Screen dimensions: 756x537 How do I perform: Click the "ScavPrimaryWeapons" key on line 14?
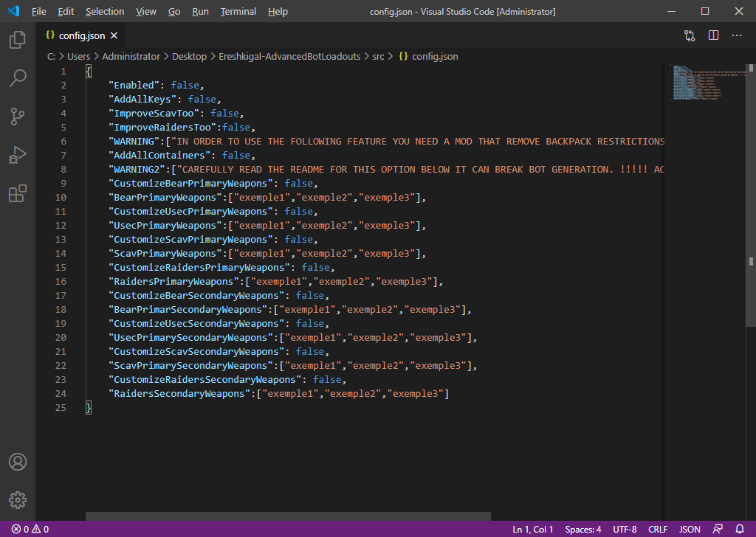[x=165, y=253]
